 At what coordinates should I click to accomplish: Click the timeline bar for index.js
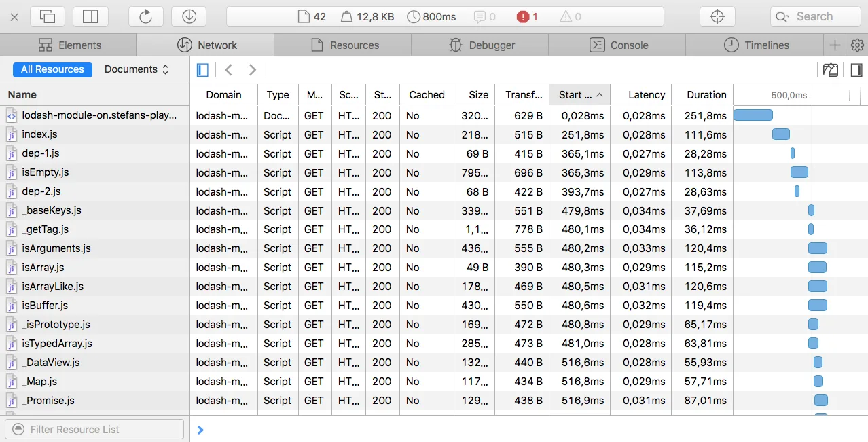click(x=781, y=134)
